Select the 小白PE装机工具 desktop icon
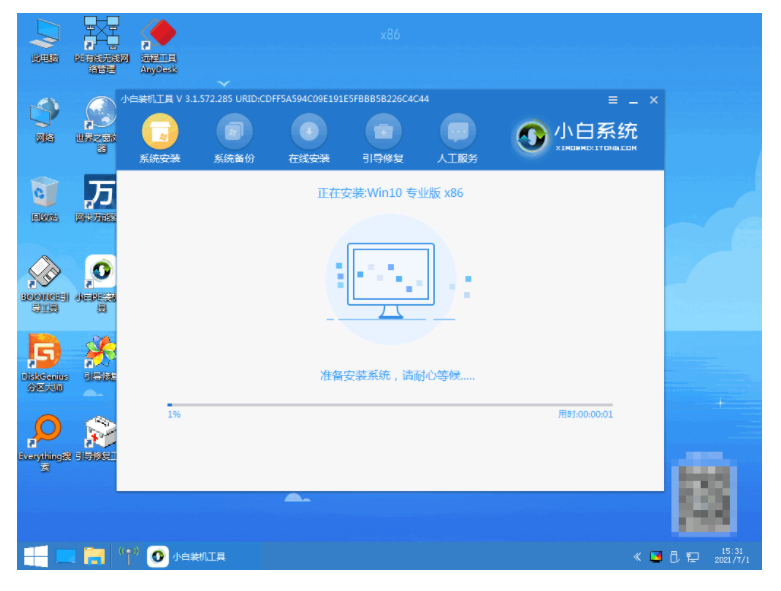The height and width of the screenshot is (591, 781). [98, 283]
